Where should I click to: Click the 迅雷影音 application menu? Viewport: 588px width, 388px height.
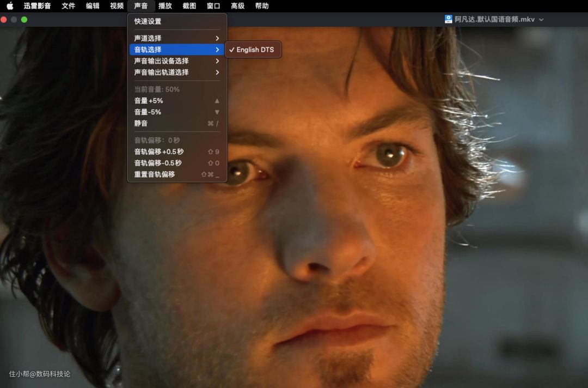point(37,6)
